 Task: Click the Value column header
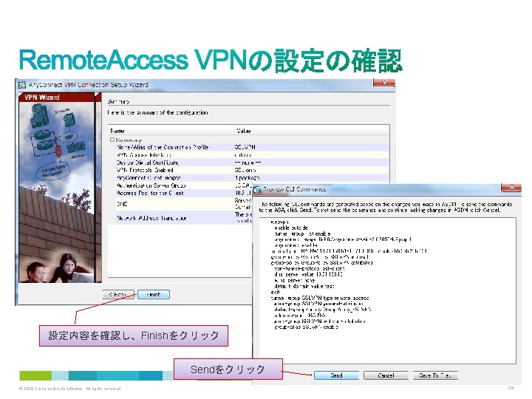311,131
